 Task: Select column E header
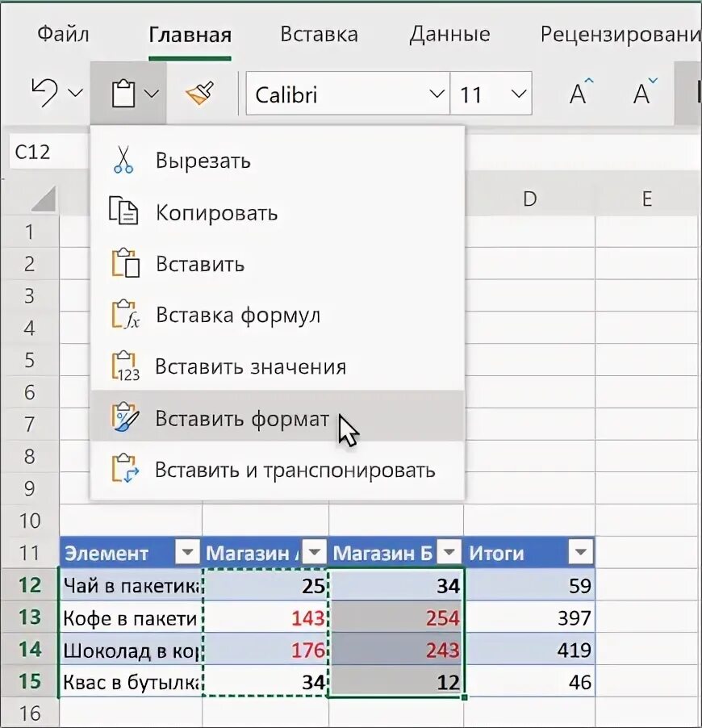(647, 199)
